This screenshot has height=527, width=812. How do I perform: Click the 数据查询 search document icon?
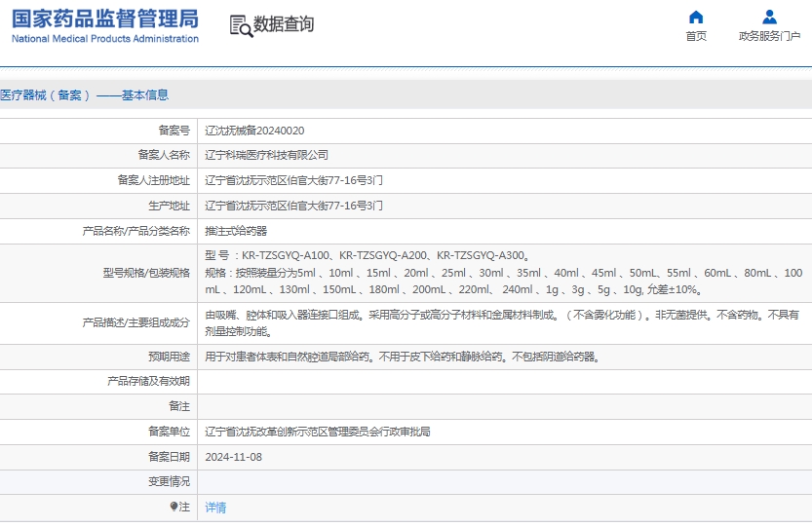(242, 26)
